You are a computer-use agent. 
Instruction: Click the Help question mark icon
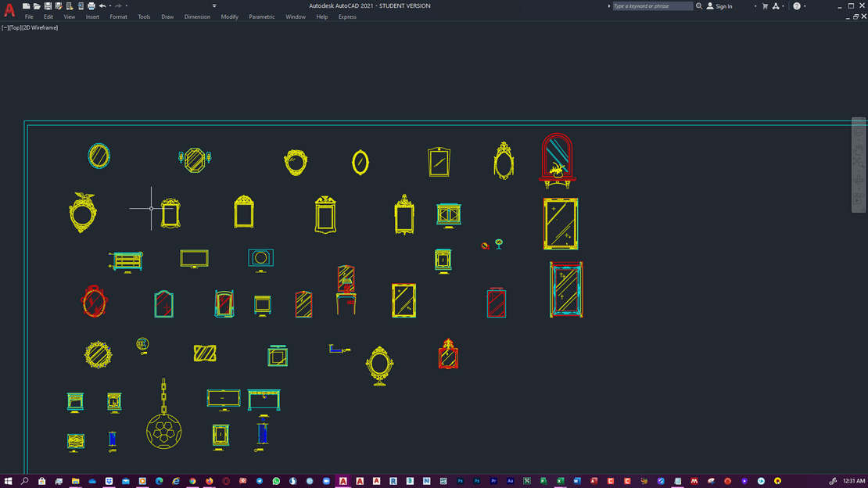[x=797, y=6]
